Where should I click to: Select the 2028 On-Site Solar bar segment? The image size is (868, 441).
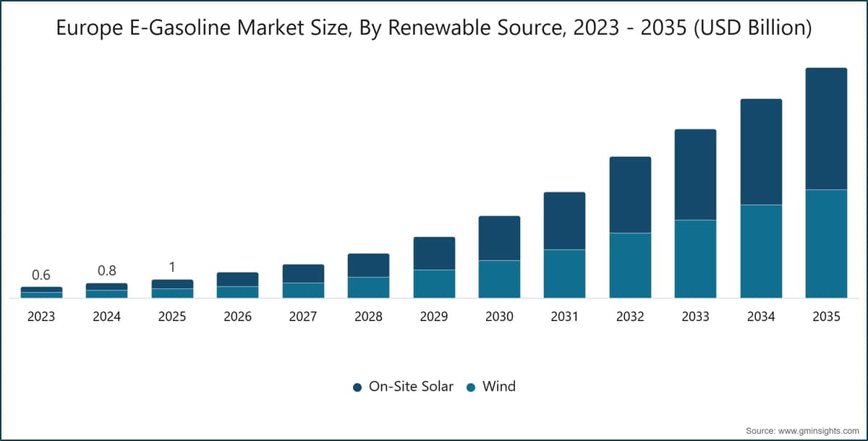click(x=368, y=265)
